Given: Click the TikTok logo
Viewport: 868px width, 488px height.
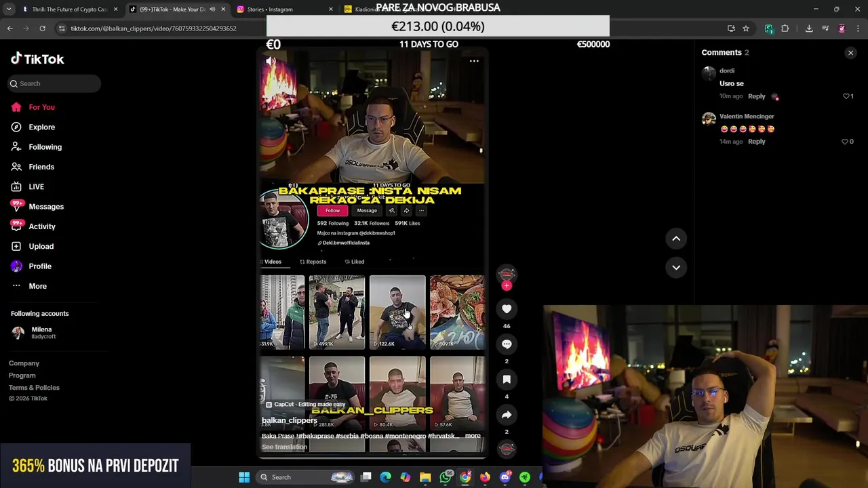Looking at the screenshot, I should pos(37,59).
